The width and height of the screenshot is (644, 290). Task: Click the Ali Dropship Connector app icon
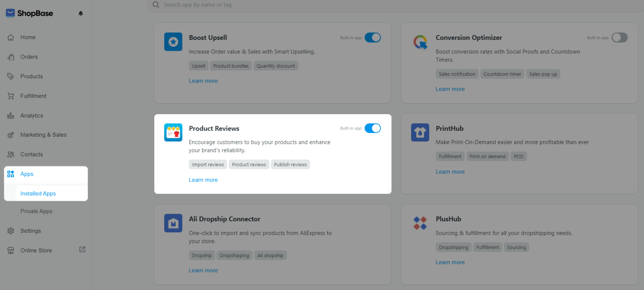click(x=173, y=223)
